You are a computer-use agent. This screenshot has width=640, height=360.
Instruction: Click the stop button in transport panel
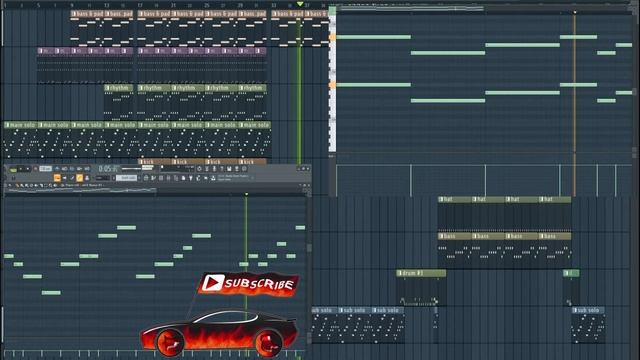tap(28, 169)
